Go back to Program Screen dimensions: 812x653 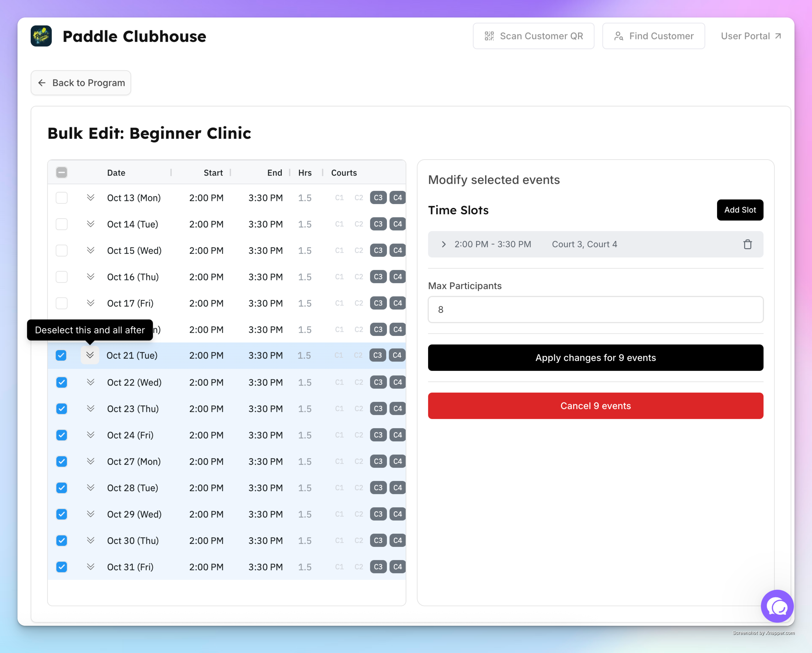pos(81,83)
